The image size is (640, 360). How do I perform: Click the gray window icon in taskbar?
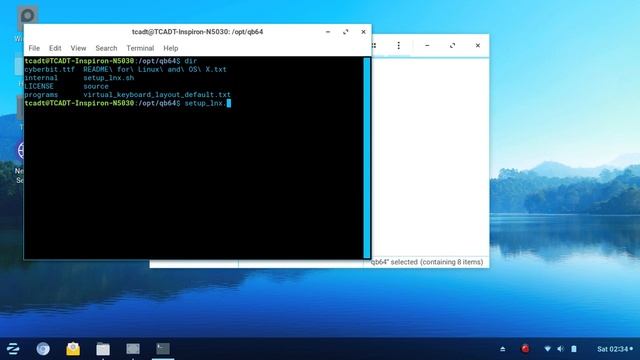(x=133, y=349)
